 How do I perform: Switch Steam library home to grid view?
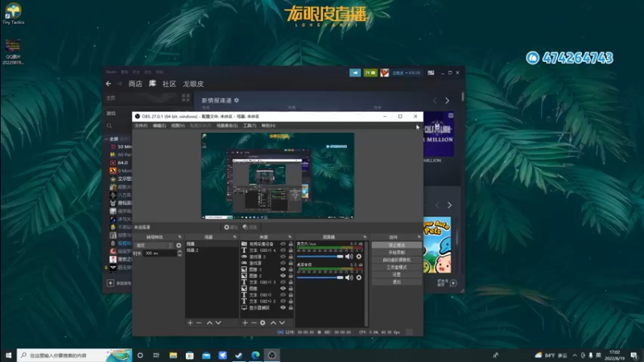(186, 97)
